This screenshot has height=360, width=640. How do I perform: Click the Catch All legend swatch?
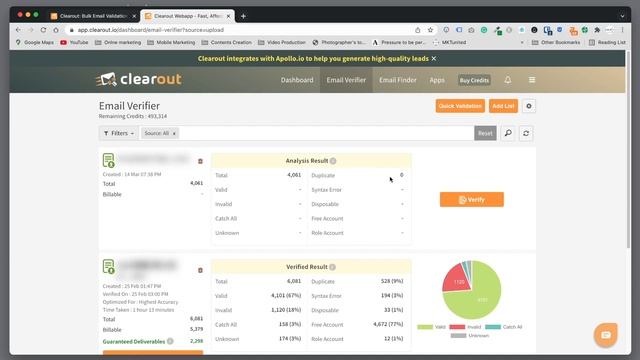493,327
